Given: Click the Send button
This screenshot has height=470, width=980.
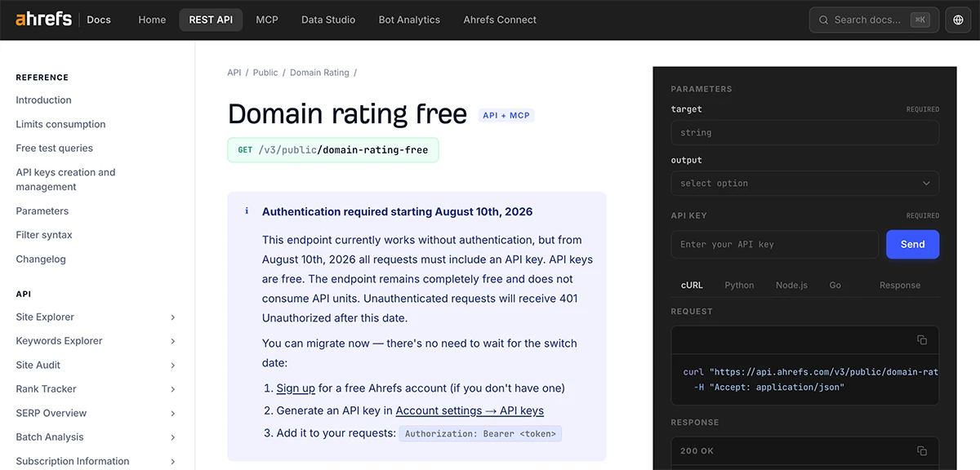Looking at the screenshot, I should coord(912,244).
